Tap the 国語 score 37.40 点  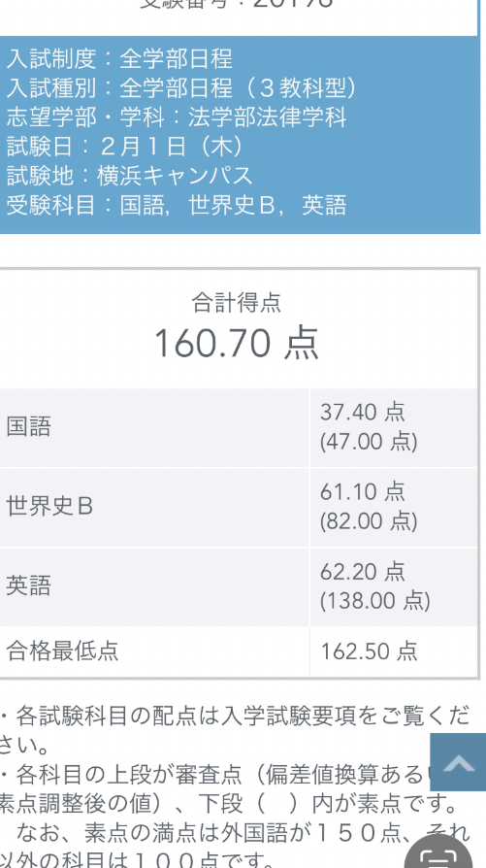coord(363,412)
